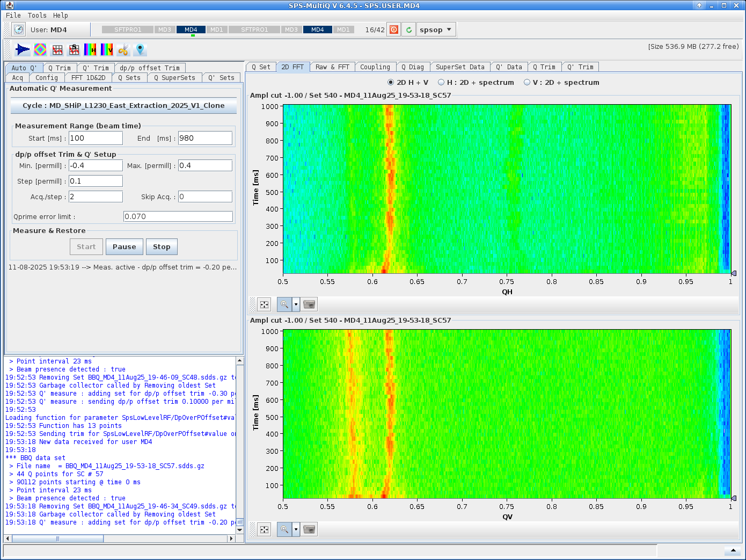Enable 'H : 2D + spectrum' view
This screenshot has height=560, width=746.
(x=442, y=82)
